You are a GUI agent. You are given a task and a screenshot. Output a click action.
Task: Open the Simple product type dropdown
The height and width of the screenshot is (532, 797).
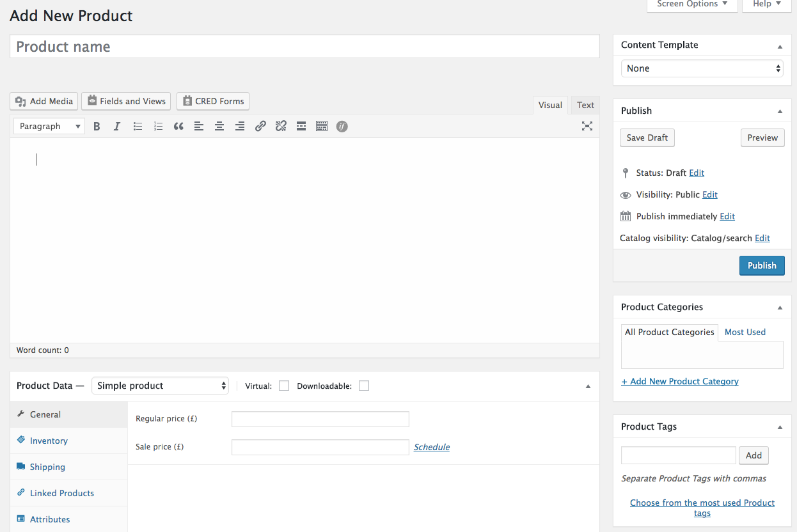161,386
